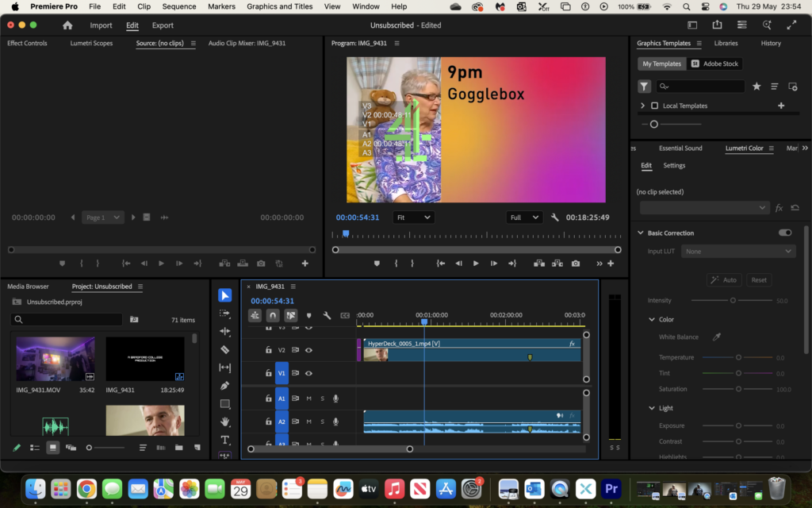The height and width of the screenshot is (508, 812).
Task: Tick the Local Templates checkbox
Action: tap(654, 106)
